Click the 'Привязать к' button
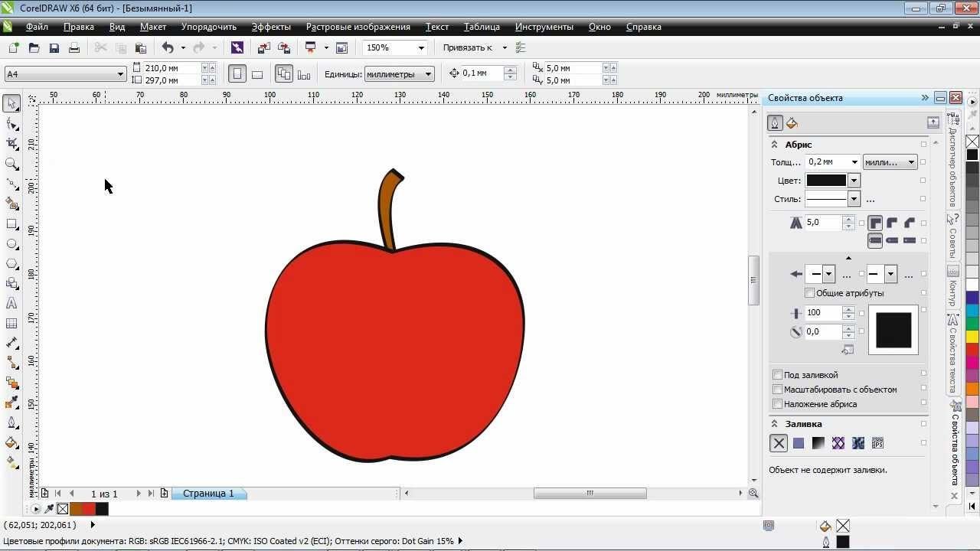980x551 pixels. pyautogui.click(x=468, y=47)
